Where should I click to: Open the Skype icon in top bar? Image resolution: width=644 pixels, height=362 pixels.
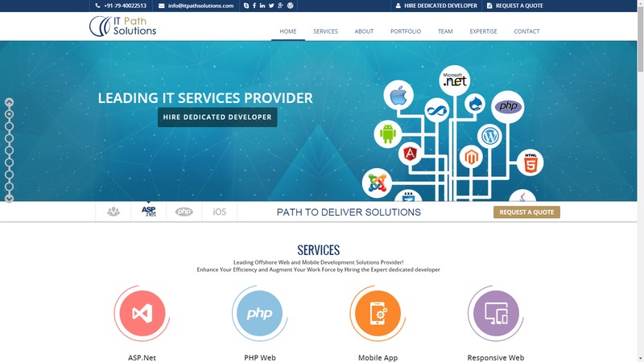(246, 6)
